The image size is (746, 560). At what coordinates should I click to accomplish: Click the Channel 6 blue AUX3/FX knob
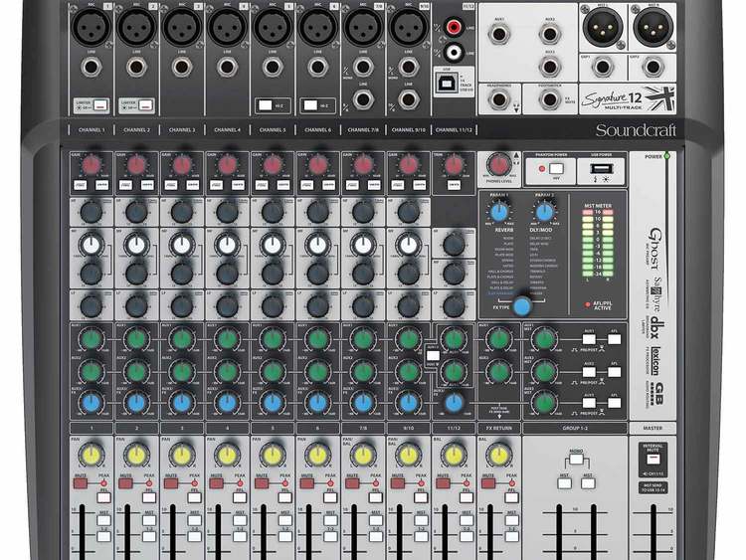318,403
